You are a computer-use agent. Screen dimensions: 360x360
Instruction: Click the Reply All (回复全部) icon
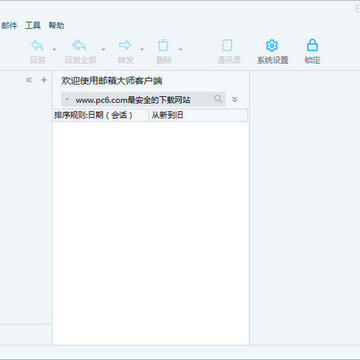click(79, 45)
